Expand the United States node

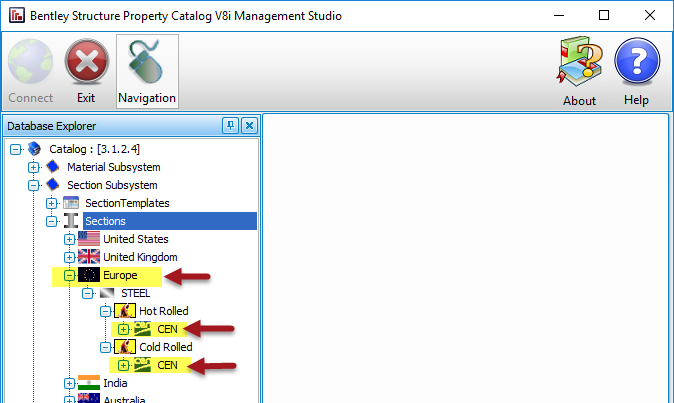point(69,239)
